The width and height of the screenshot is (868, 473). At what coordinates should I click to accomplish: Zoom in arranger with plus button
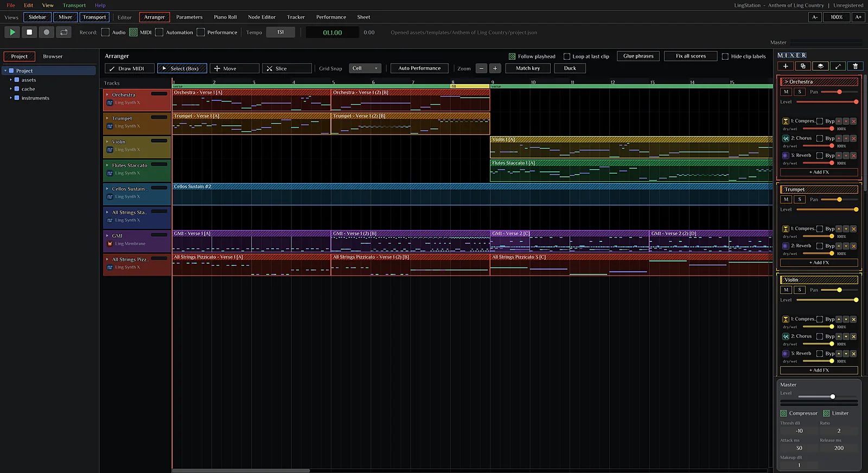point(495,68)
